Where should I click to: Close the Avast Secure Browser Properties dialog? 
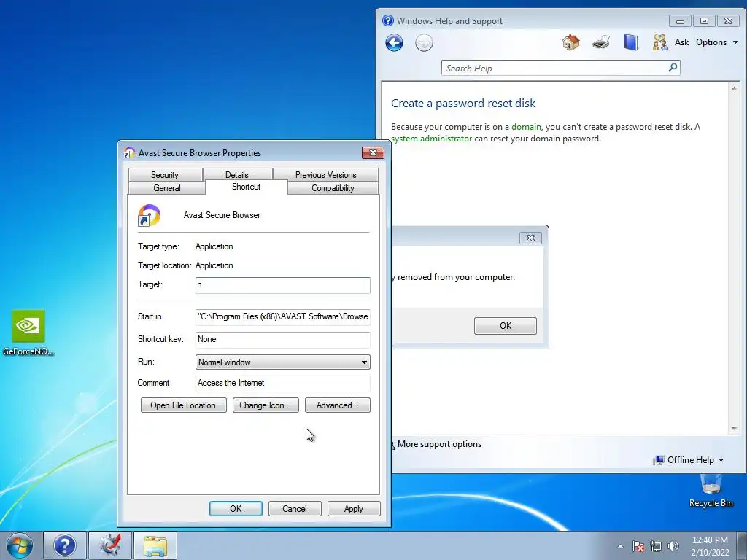pos(373,152)
